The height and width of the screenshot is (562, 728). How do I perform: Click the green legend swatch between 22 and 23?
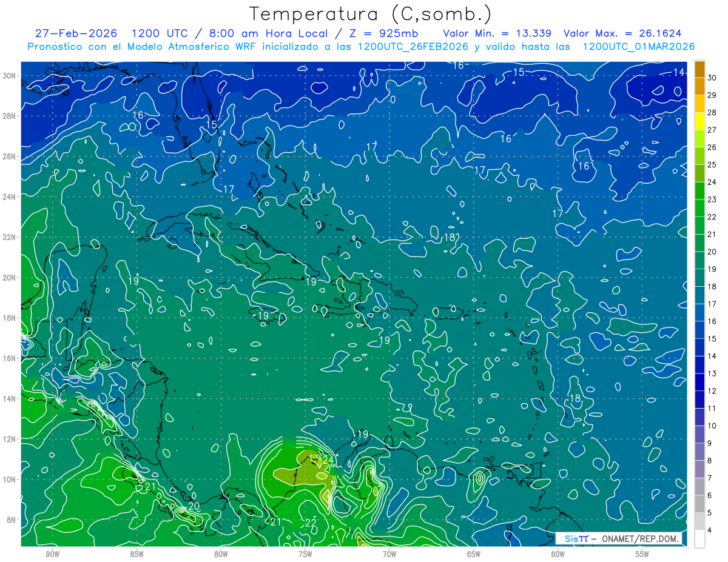tap(700, 208)
